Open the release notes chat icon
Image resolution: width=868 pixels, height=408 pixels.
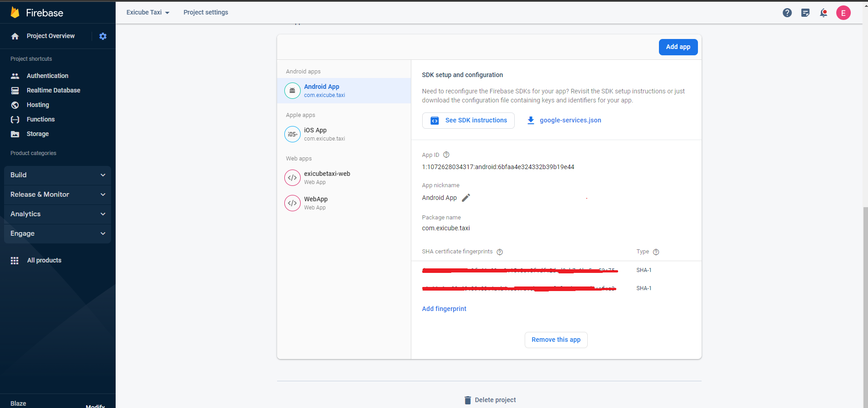click(805, 13)
